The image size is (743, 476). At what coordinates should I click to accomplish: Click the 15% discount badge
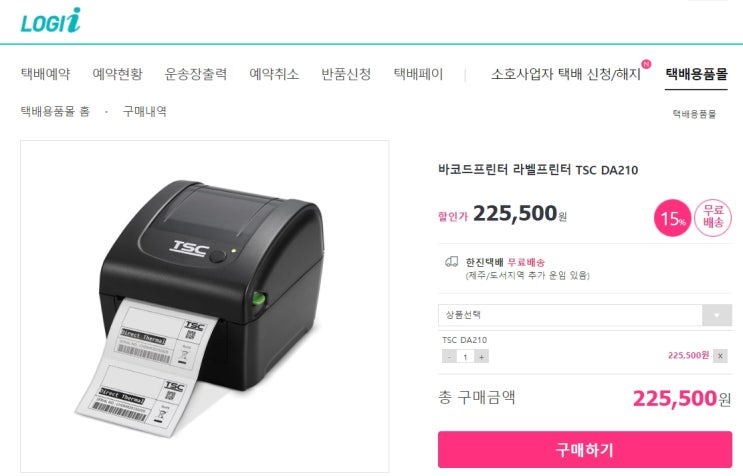click(x=672, y=218)
